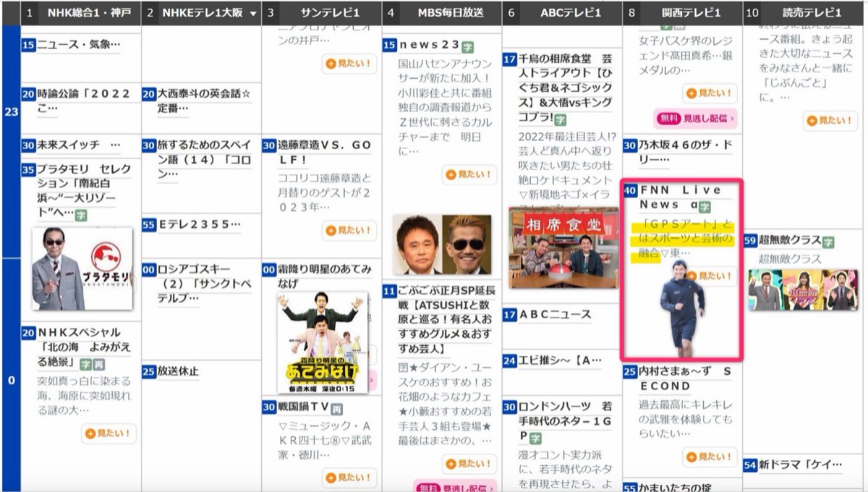Click the 字 badge on NHKスペシャル listing
This screenshot has width=868, height=492.
(x=85, y=365)
